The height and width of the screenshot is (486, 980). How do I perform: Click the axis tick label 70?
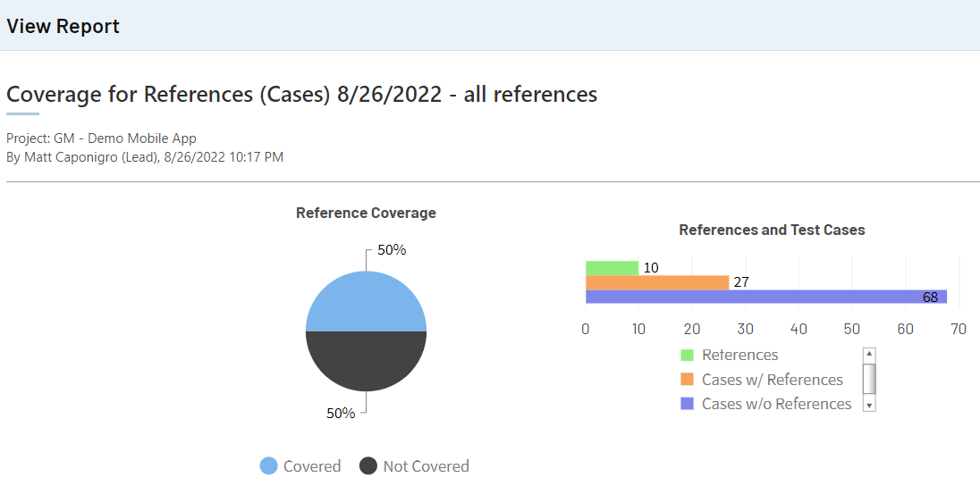(x=959, y=329)
